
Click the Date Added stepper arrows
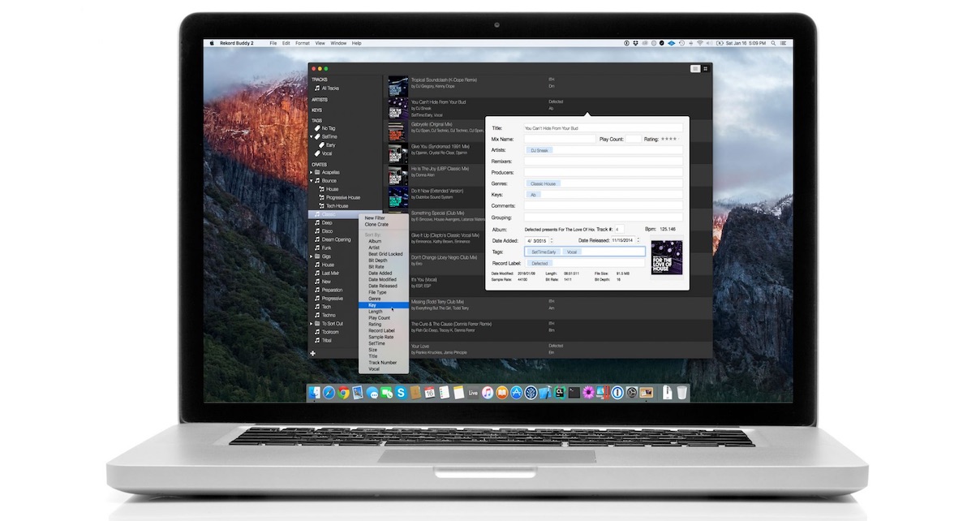552,240
